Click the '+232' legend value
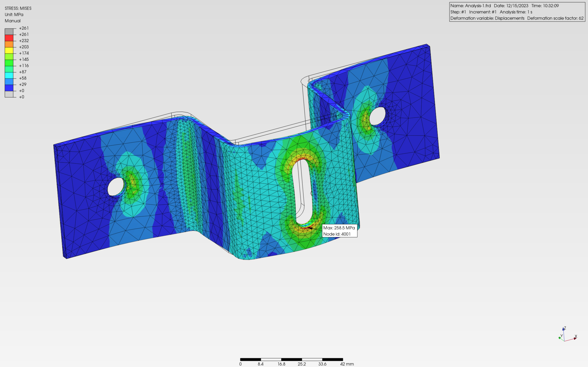 click(24, 41)
